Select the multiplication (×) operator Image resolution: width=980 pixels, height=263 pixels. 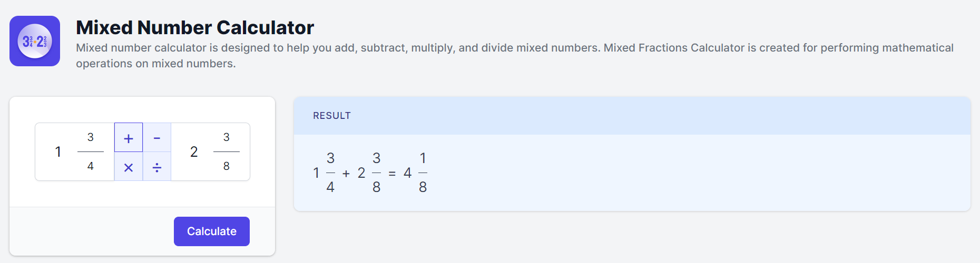pos(129,167)
